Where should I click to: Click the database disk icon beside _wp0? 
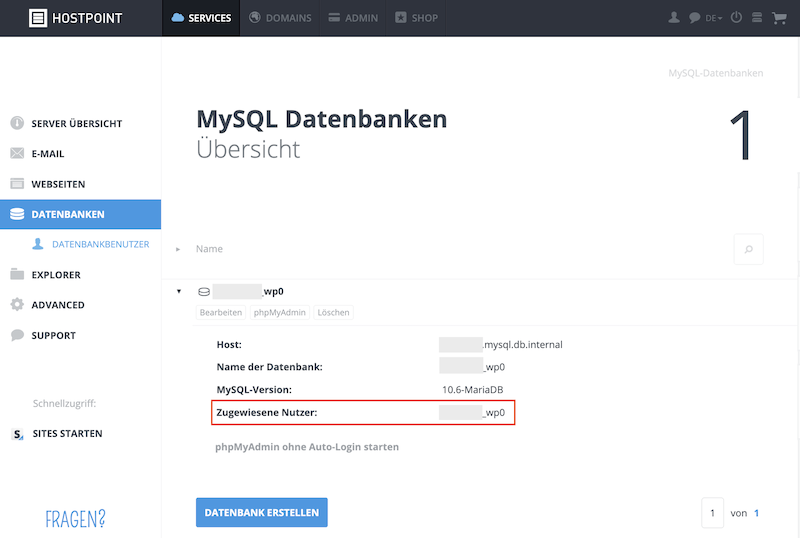click(204, 291)
